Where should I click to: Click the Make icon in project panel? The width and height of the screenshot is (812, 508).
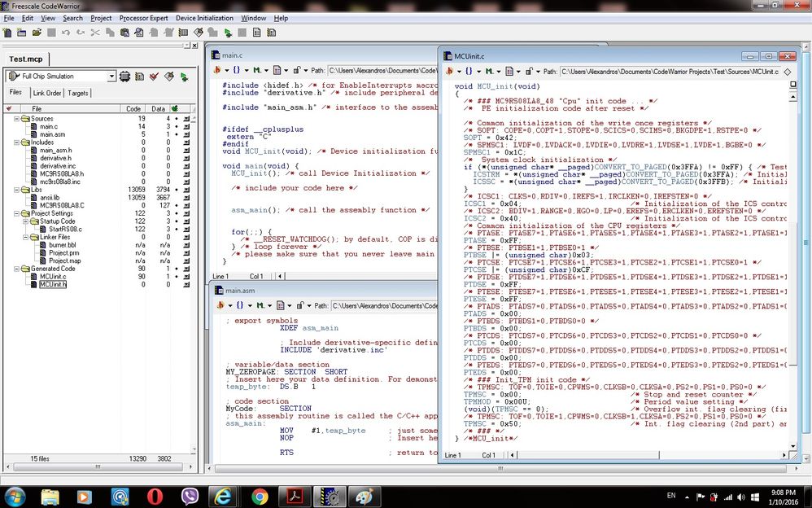168,77
